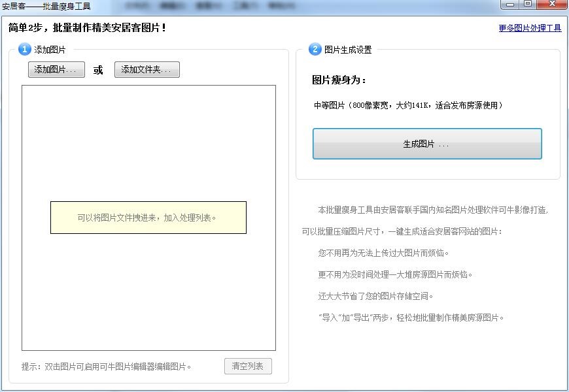The height and width of the screenshot is (392, 569).
Task: Click the empty image list area below the hint box
Action: pos(148,294)
